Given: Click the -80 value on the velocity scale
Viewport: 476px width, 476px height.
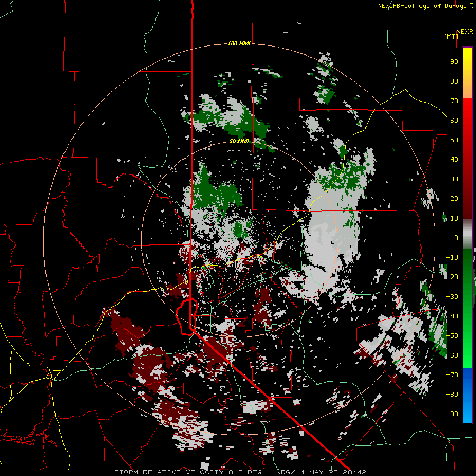Looking at the screenshot, I should (452, 395).
